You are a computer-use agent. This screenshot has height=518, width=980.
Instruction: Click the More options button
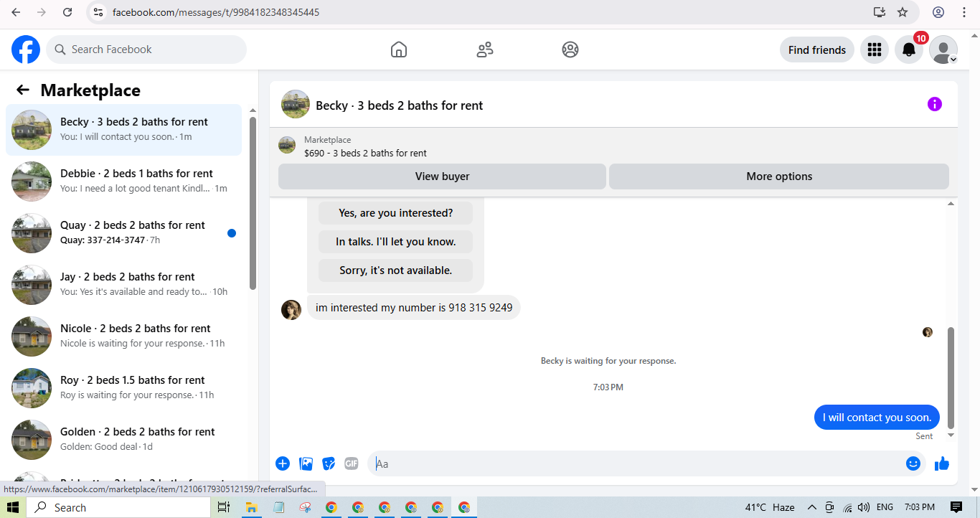coord(779,176)
